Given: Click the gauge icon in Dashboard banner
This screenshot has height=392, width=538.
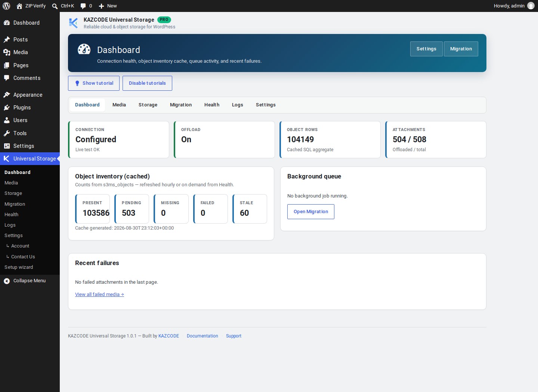Looking at the screenshot, I should (x=84, y=49).
